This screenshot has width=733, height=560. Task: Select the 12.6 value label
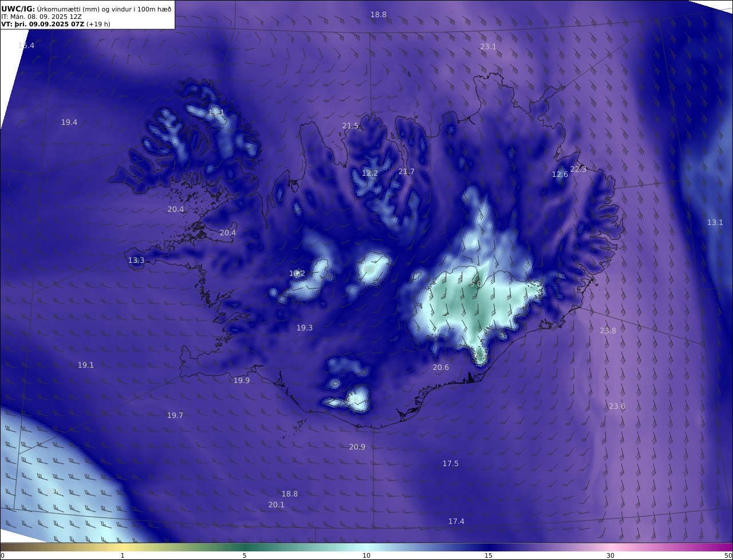click(x=560, y=174)
